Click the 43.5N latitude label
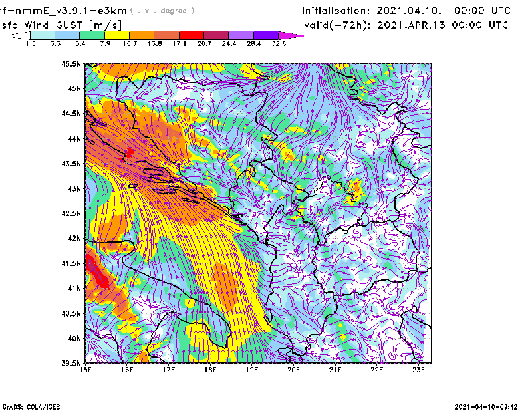532x411 pixels. pyautogui.click(x=71, y=164)
